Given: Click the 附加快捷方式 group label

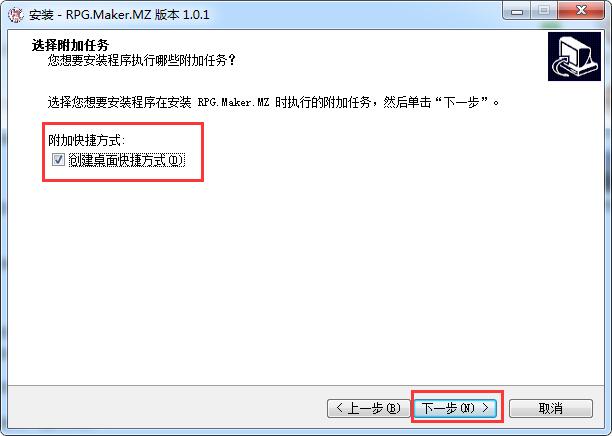Looking at the screenshot, I should pos(87,140).
